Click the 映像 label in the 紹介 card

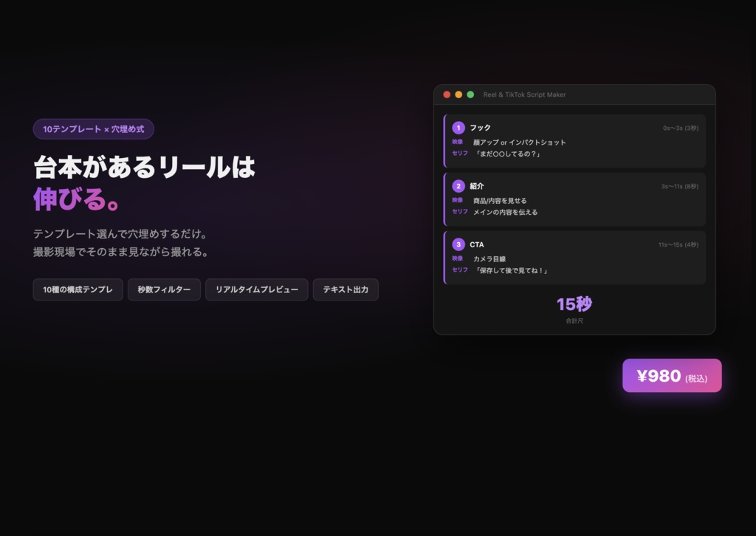[x=458, y=200]
